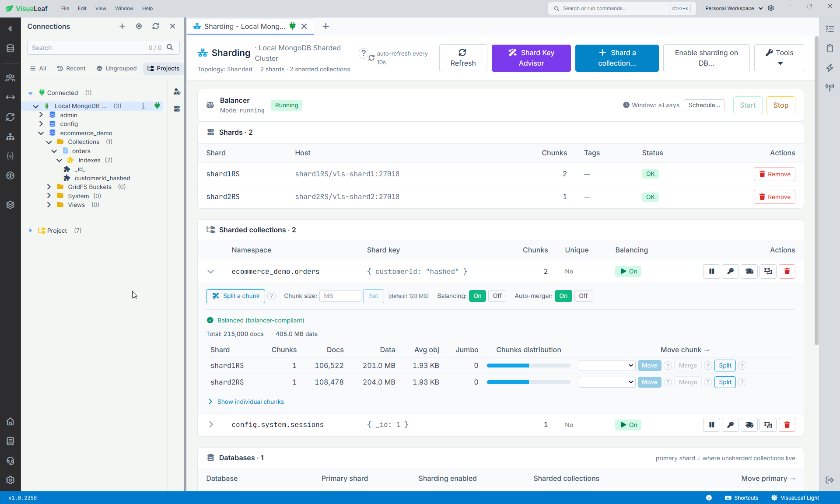Image resolution: width=840 pixels, height=504 pixels.
Task: Click shard1RS chunks distribution bar
Action: tap(528, 365)
